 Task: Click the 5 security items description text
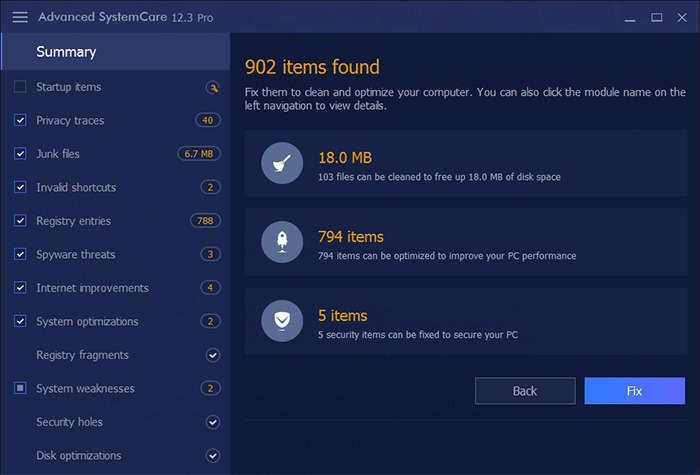point(418,335)
